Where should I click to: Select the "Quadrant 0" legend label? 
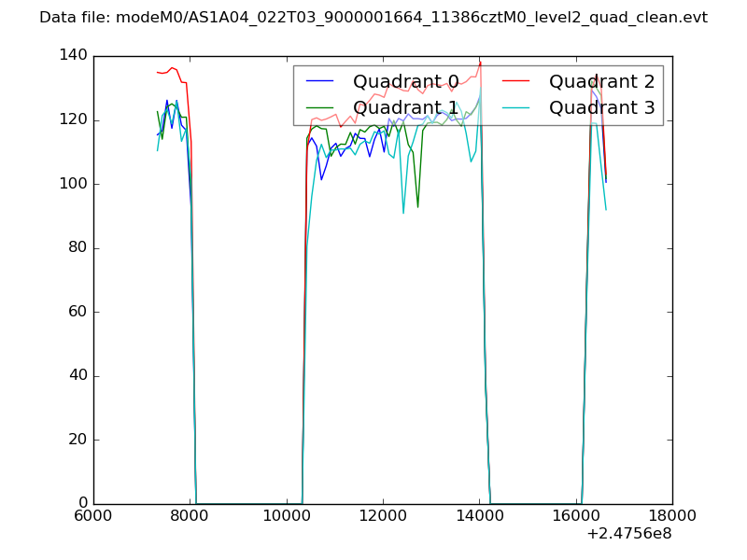(406, 81)
